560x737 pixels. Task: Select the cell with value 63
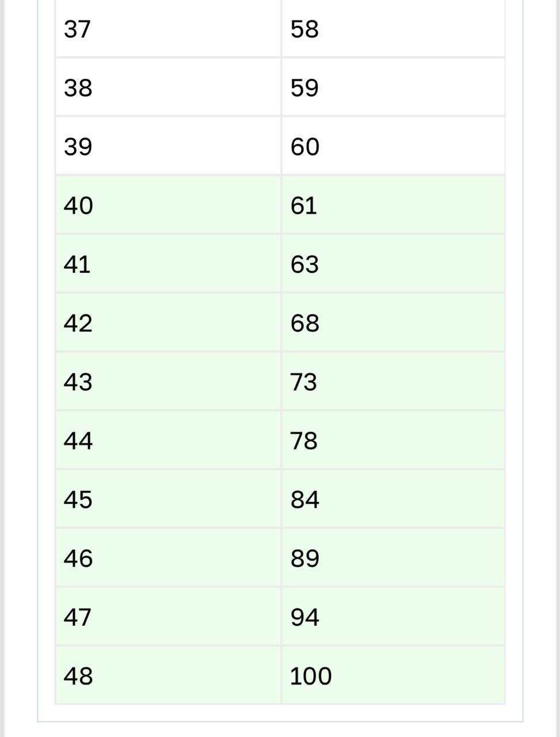pyautogui.click(x=393, y=264)
